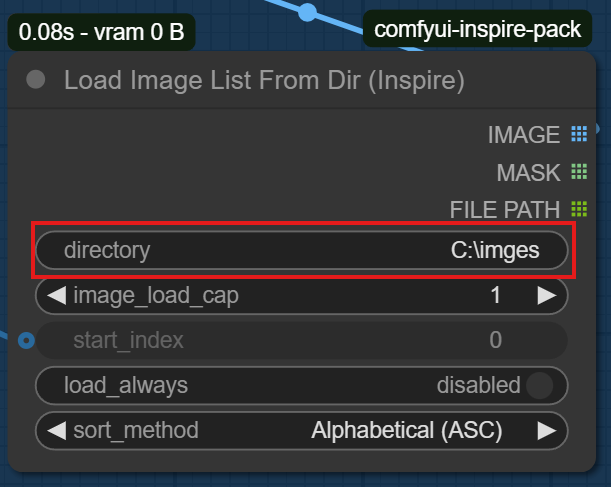Image resolution: width=611 pixels, height=487 pixels.
Task: Click the image_load_cap value 1
Action: (495, 296)
